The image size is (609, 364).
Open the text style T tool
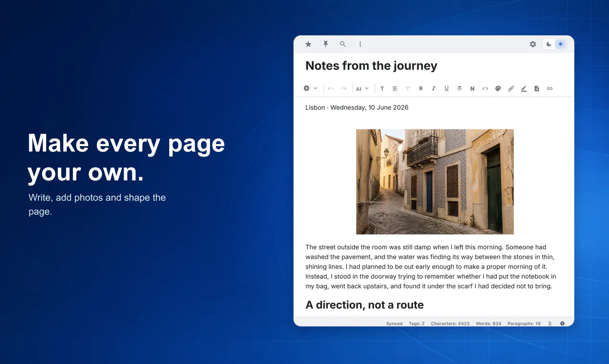click(x=382, y=89)
